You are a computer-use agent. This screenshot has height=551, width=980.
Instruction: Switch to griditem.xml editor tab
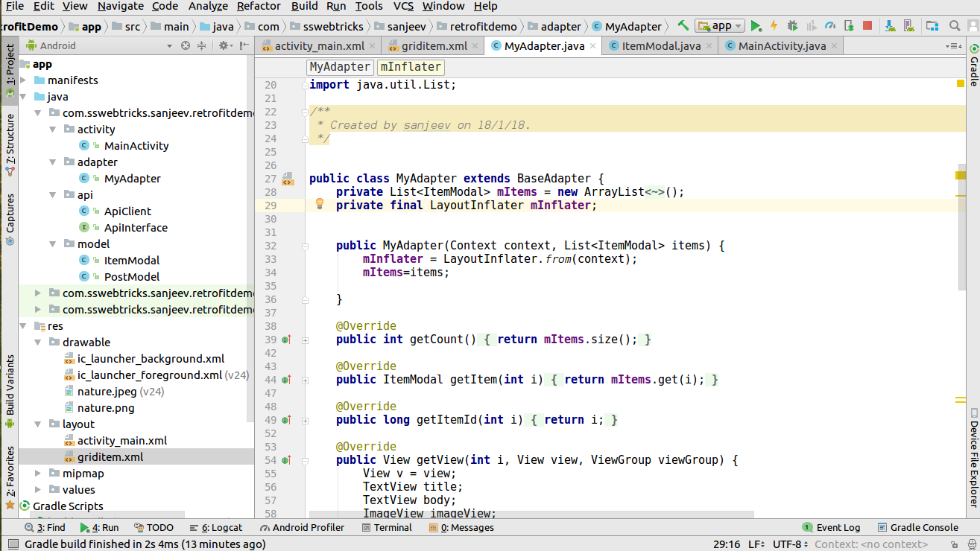tap(434, 46)
